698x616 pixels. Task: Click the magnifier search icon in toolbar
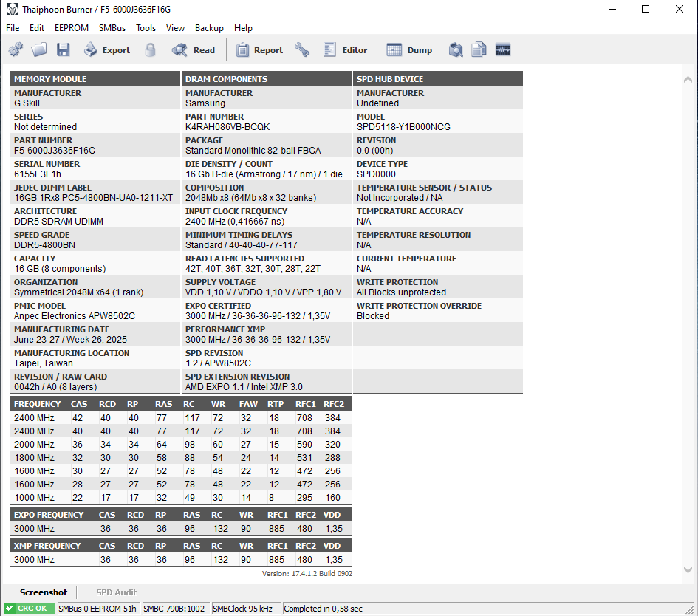point(456,49)
